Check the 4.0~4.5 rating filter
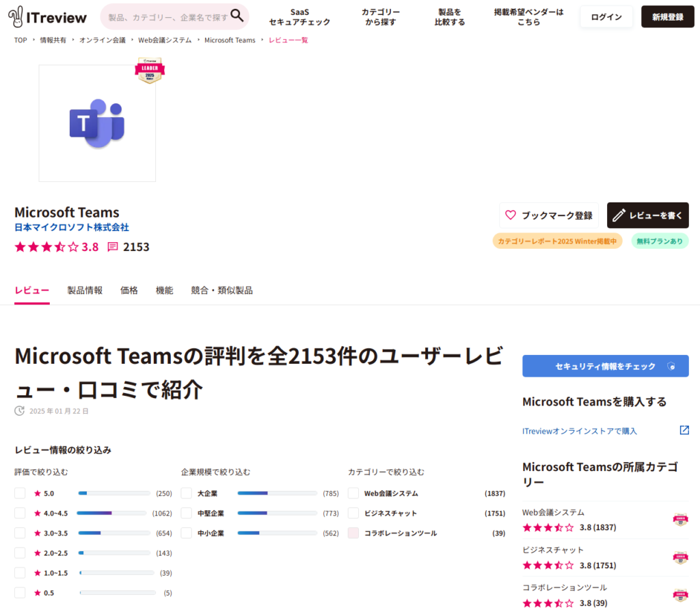This screenshot has height=612, width=700. 20,513
